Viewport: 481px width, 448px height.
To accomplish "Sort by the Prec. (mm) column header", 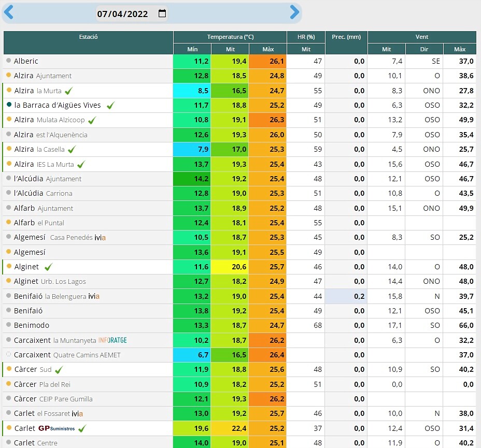I will click(346, 42).
